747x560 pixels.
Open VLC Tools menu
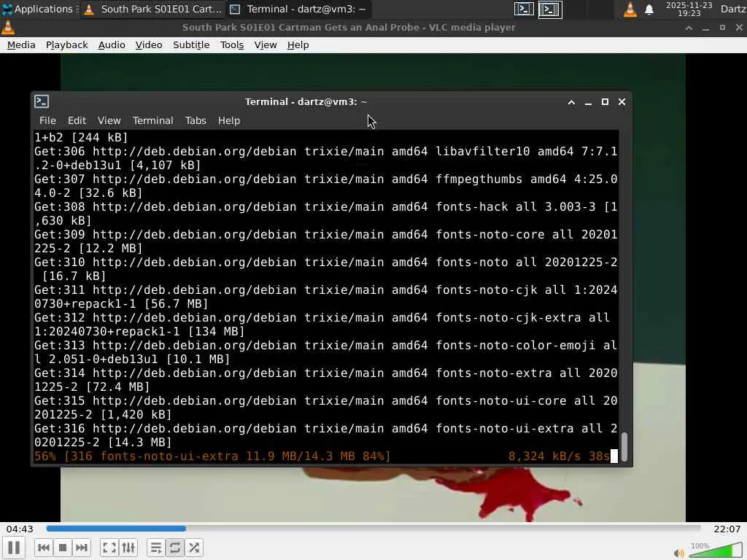pyautogui.click(x=232, y=44)
